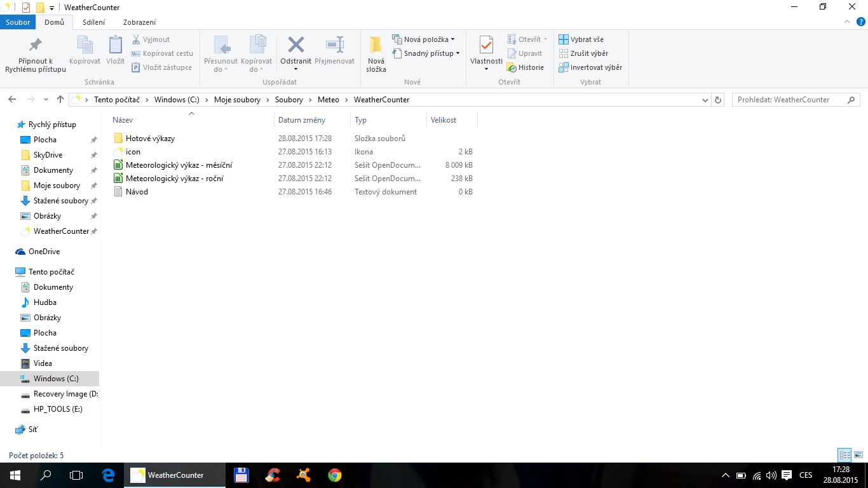Switch to details view layout

844,455
